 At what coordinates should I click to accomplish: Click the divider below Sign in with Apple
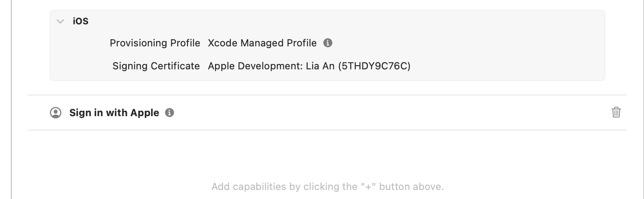tap(327, 130)
